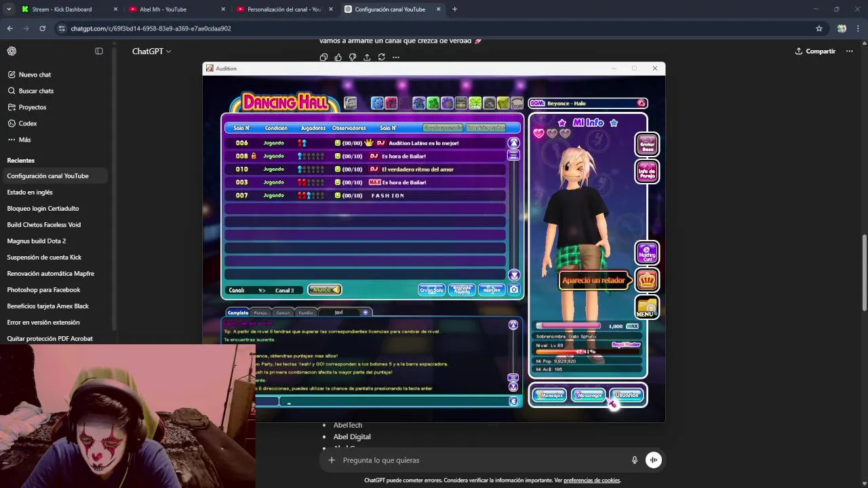The image size is (868, 488).
Task: Select the Pareja chat tab
Action: point(260,312)
